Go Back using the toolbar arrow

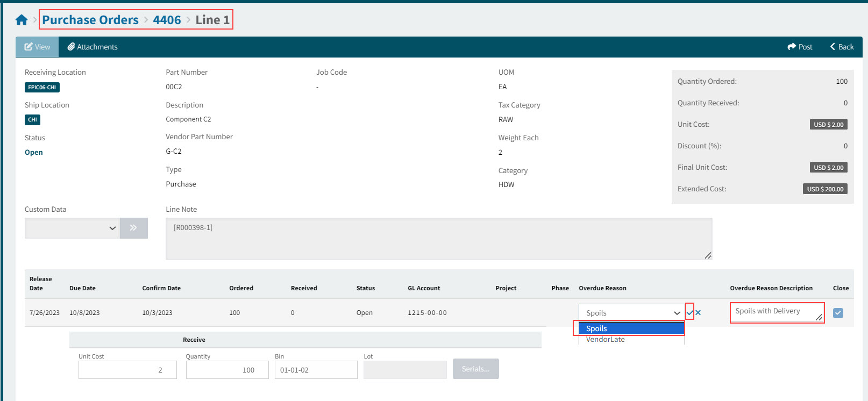(x=842, y=47)
